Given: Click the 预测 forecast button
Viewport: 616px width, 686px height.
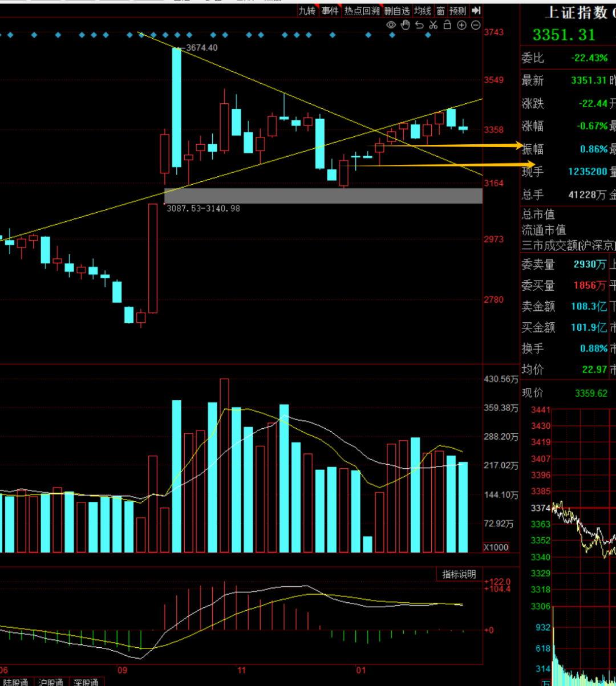Looking at the screenshot, I should coord(457,10).
